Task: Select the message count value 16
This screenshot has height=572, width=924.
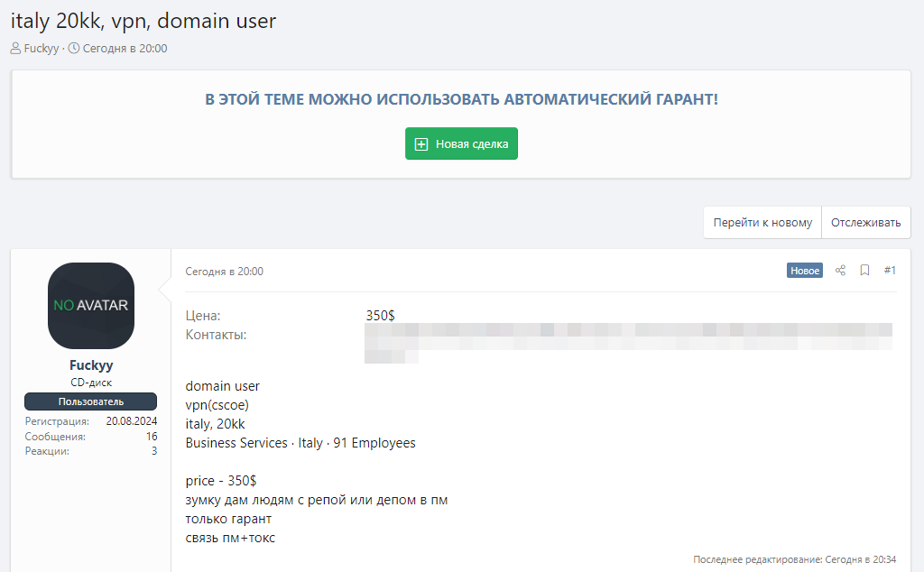Action: point(152,437)
